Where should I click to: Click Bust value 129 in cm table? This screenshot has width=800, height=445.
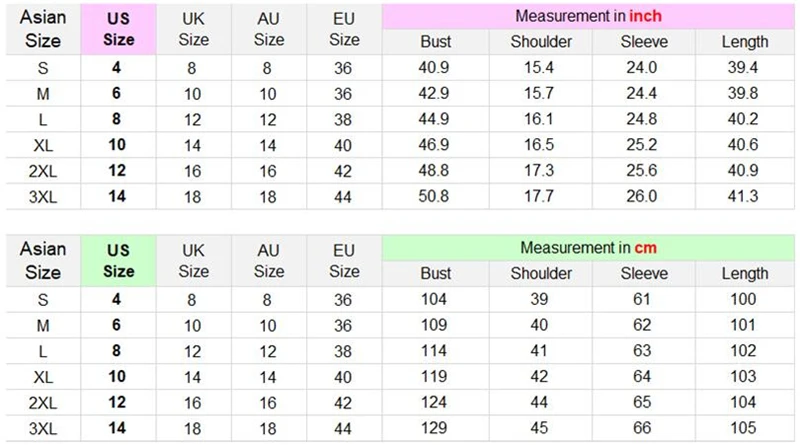point(434,428)
